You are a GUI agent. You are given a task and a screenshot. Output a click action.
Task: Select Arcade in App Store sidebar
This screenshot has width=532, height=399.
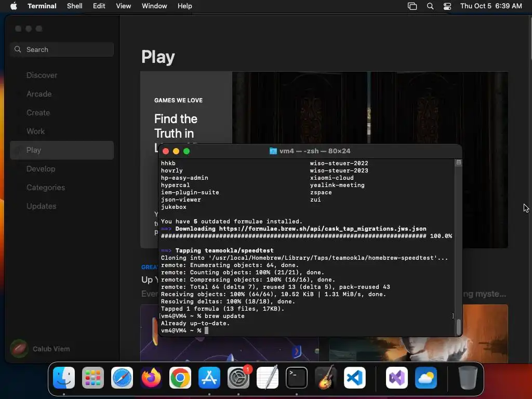coord(62,94)
